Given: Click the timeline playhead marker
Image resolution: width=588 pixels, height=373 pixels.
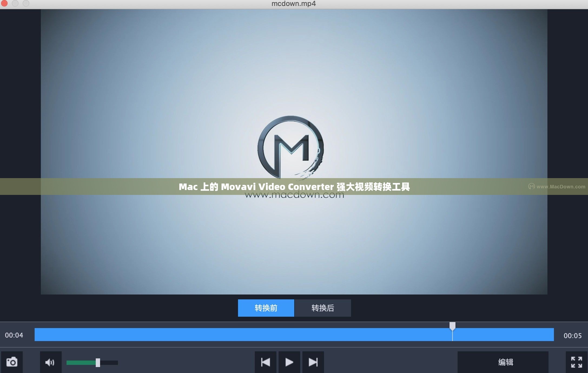Looking at the screenshot, I should (452, 326).
